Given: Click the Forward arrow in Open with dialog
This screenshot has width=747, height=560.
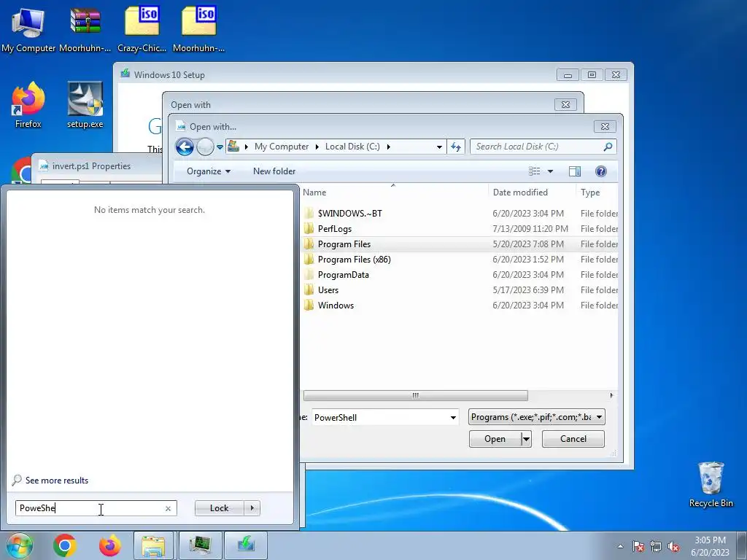Looking at the screenshot, I should click(x=205, y=147).
